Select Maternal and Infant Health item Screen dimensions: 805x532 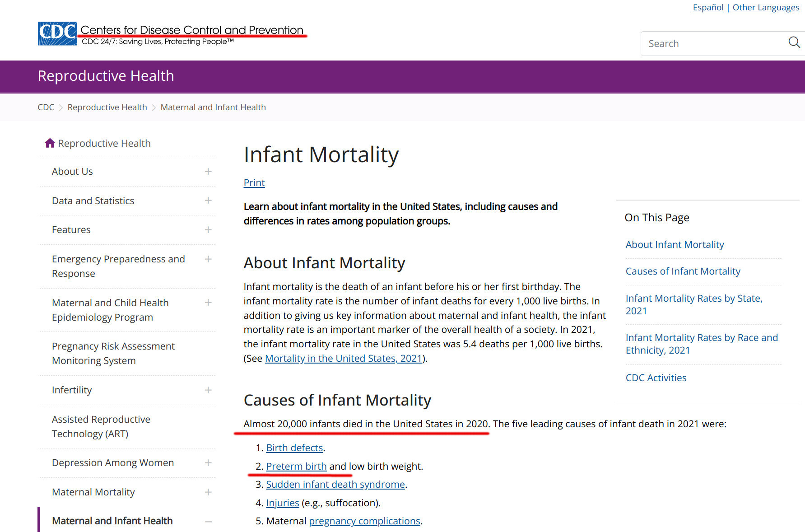(112, 521)
